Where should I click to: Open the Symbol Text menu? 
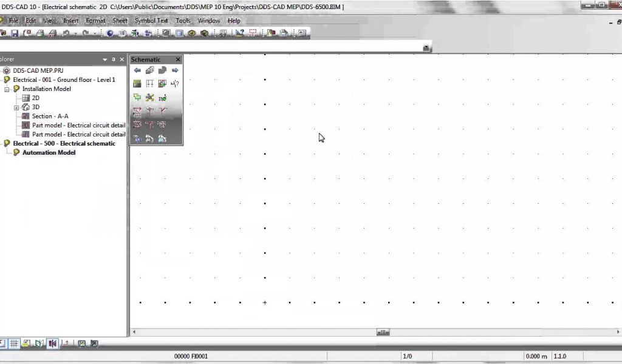[151, 21]
